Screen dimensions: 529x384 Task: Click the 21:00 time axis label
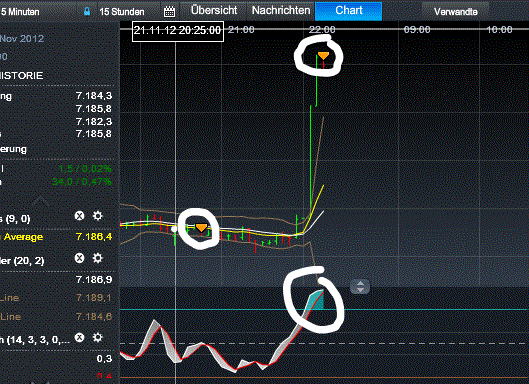click(241, 30)
